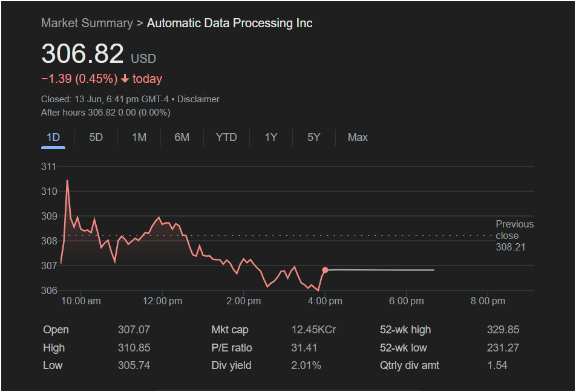
Task: Click the Open value 307.07
Action: (134, 330)
